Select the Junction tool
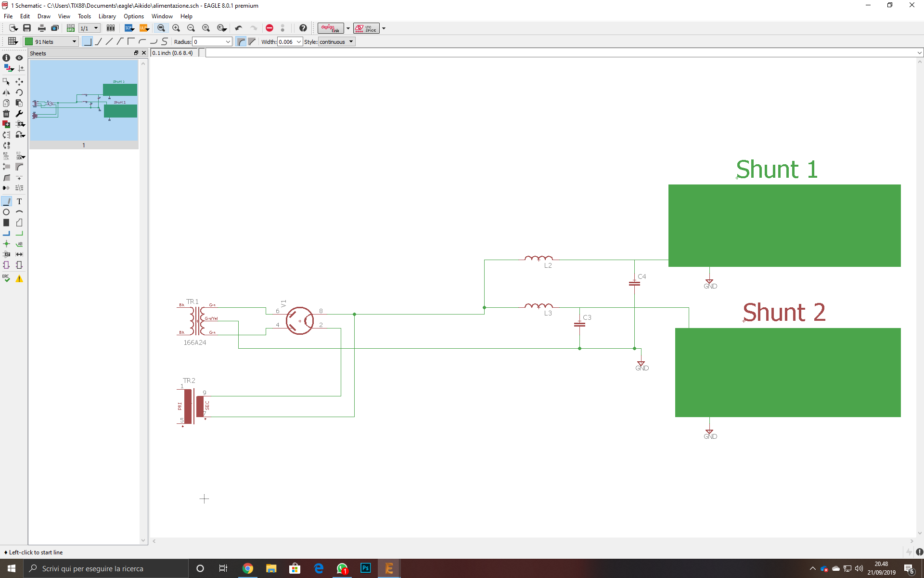924x578 pixels. 6,244
